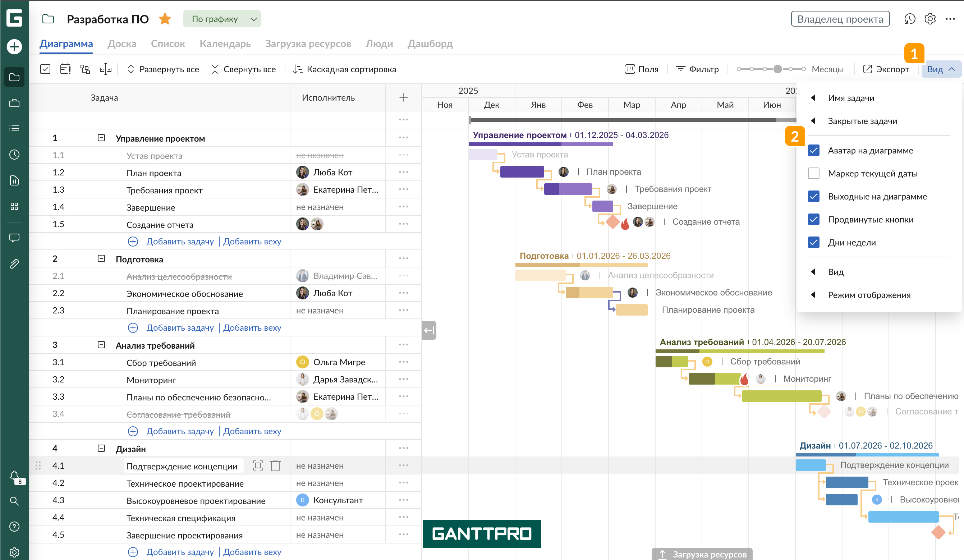Open the По графику status dropdown
The image size is (964, 560).
click(222, 19)
